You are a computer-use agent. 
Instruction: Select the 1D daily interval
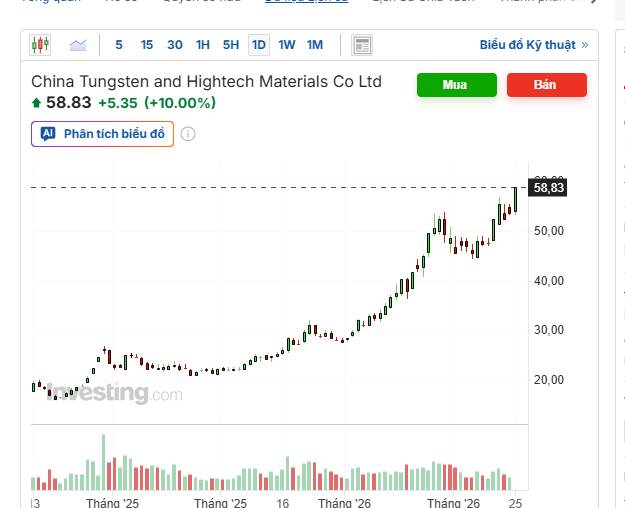259,45
